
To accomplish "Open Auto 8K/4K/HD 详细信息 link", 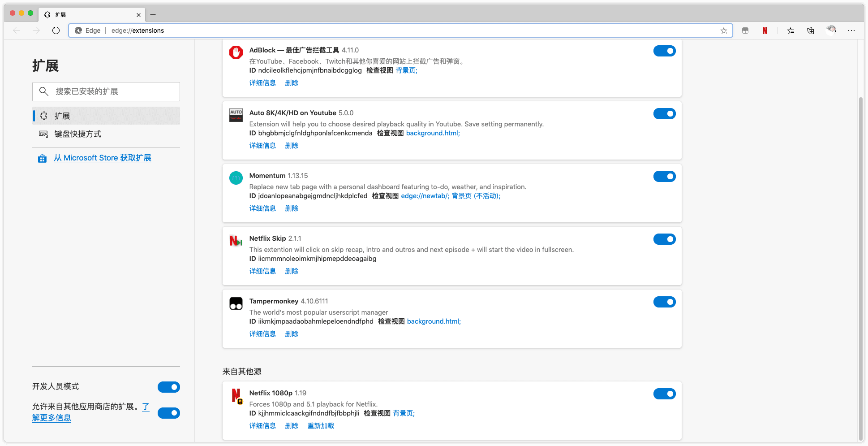I will click(262, 146).
